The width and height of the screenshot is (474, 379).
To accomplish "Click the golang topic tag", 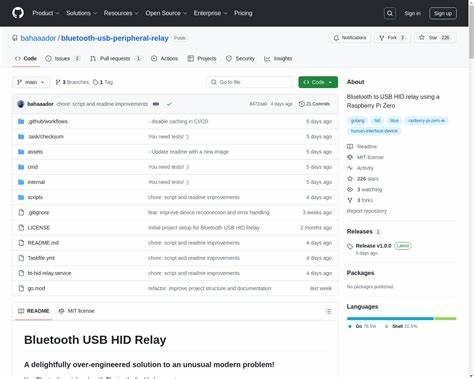I will [358, 121].
